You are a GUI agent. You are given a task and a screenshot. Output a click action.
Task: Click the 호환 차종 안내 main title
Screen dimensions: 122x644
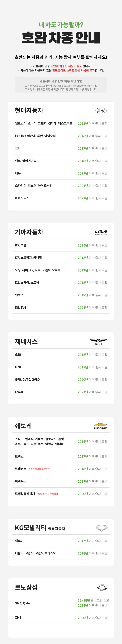61,38
